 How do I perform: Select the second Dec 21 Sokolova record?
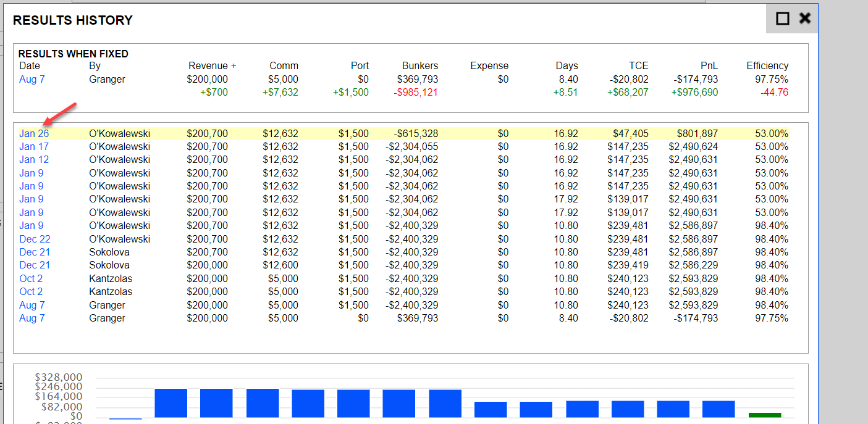35,265
